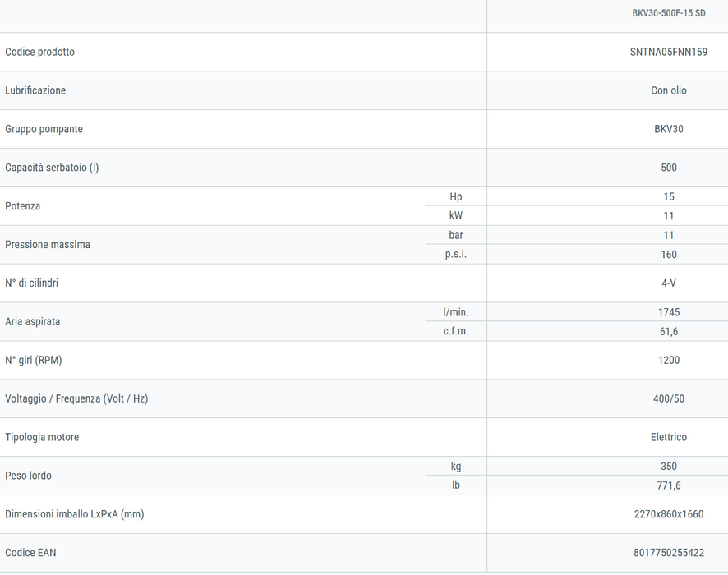Viewport: 728px width, 575px height.
Task: Click the EAN code 8017750255422
Action: (669, 553)
